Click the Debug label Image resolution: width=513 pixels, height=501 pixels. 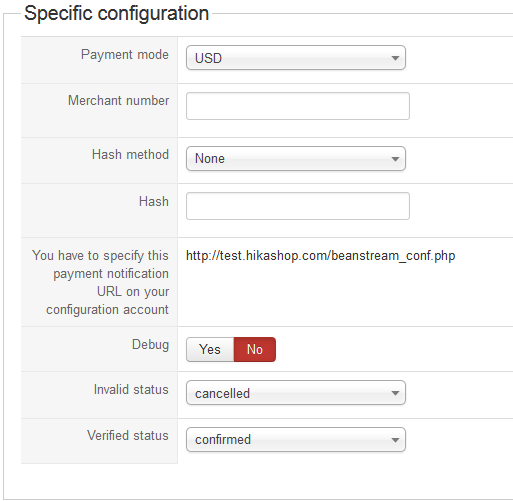coord(150,345)
